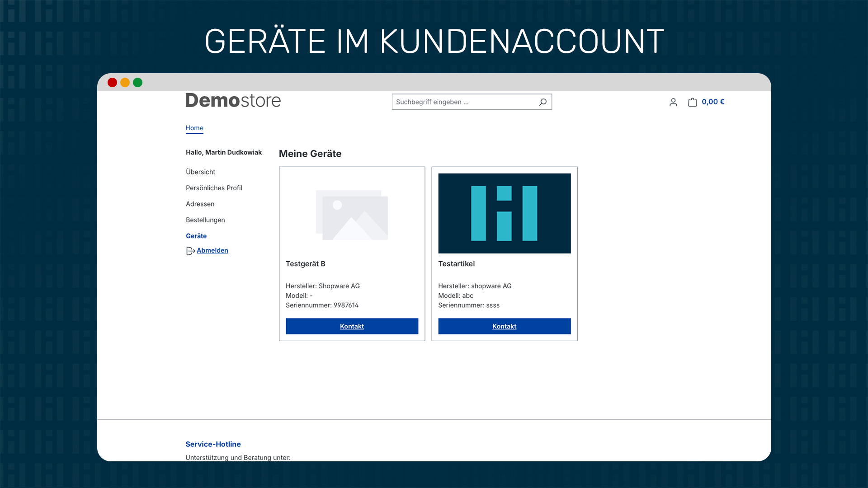Click the logout icon beside Abmelden
The width and height of the screenshot is (868, 488).
pyautogui.click(x=190, y=251)
